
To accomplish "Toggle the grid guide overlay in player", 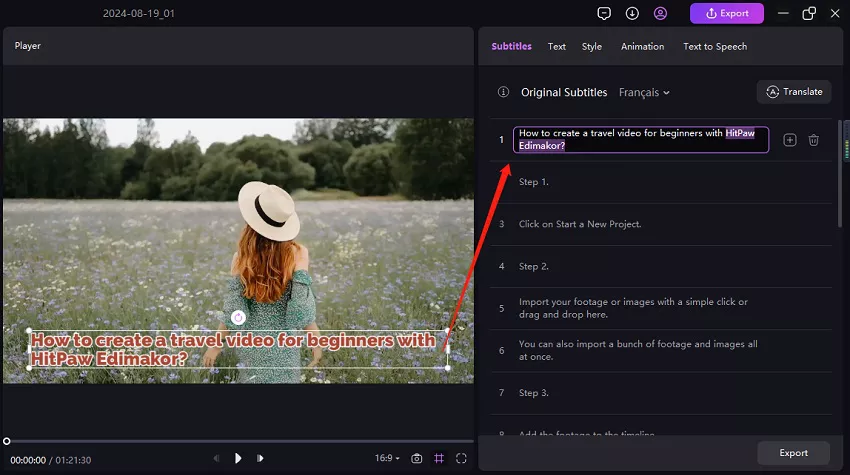I will [439, 458].
